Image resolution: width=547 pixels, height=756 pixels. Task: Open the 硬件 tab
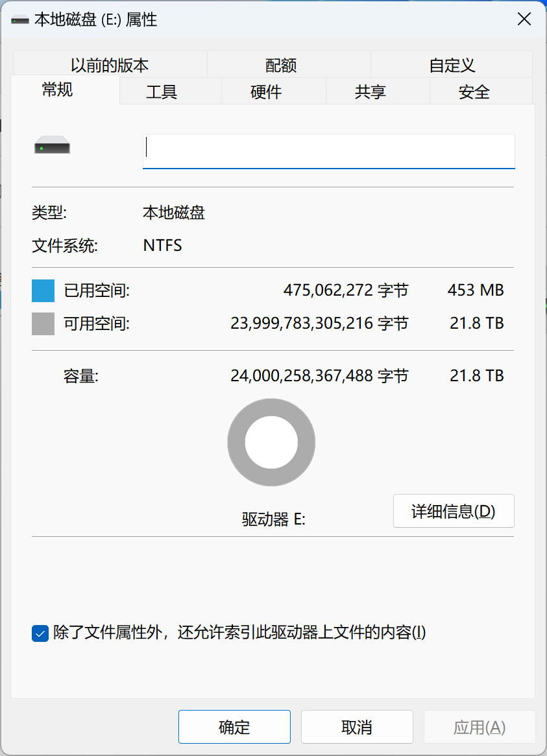click(266, 91)
